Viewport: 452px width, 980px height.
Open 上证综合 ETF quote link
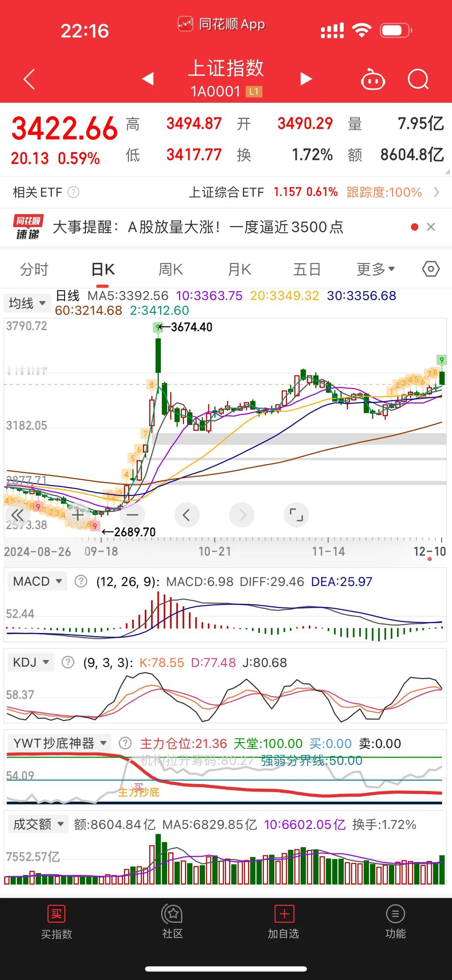226,192
